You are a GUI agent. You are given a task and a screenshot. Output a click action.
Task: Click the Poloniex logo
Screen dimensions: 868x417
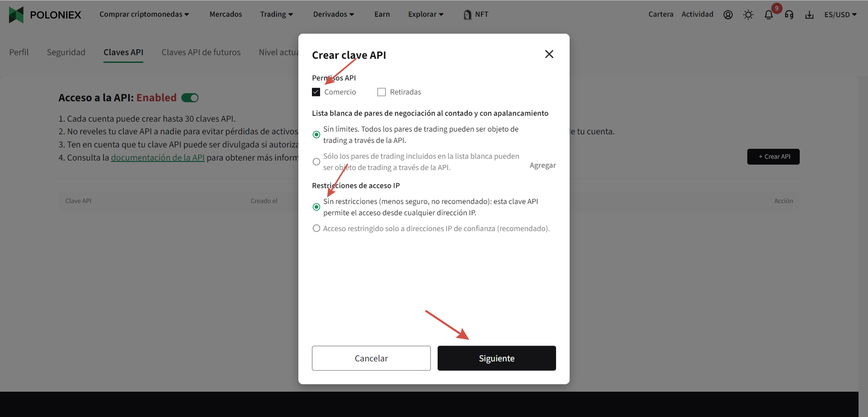[x=45, y=14]
